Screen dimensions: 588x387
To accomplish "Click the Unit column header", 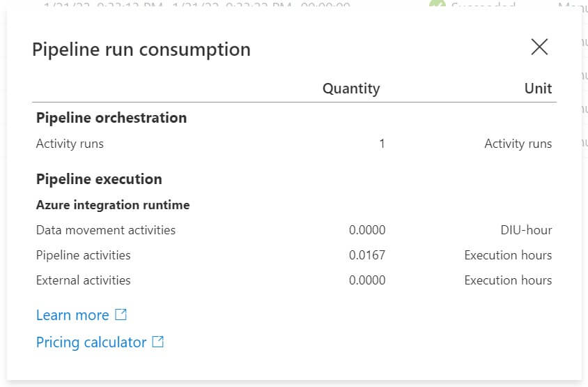I will coord(538,89).
